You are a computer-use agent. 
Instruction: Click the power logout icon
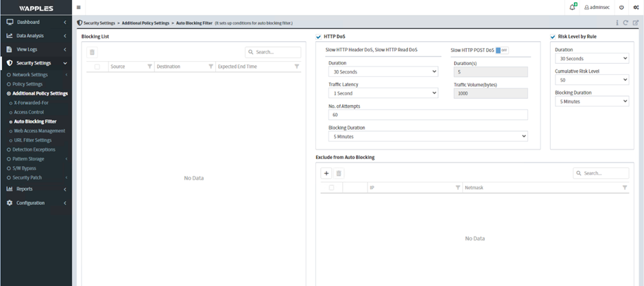tap(621, 7)
